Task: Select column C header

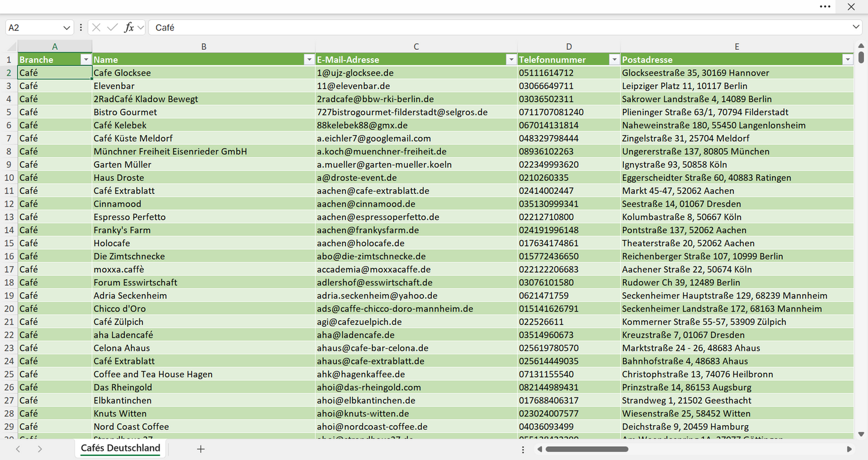Action: pyautogui.click(x=416, y=46)
